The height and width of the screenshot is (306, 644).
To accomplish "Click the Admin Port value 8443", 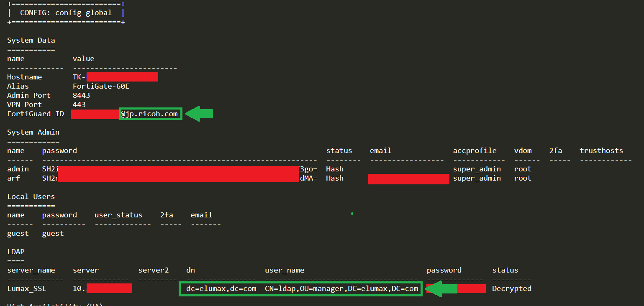I will pos(81,95).
